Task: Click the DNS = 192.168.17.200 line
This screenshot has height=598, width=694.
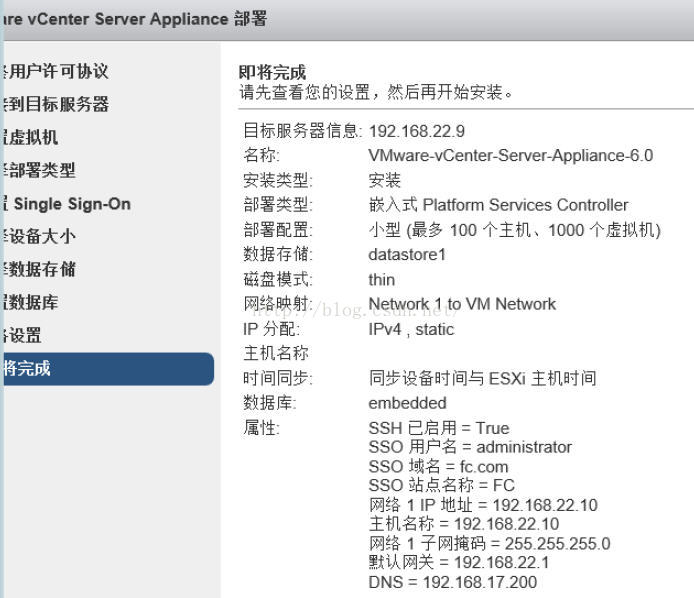Action: tap(453, 582)
